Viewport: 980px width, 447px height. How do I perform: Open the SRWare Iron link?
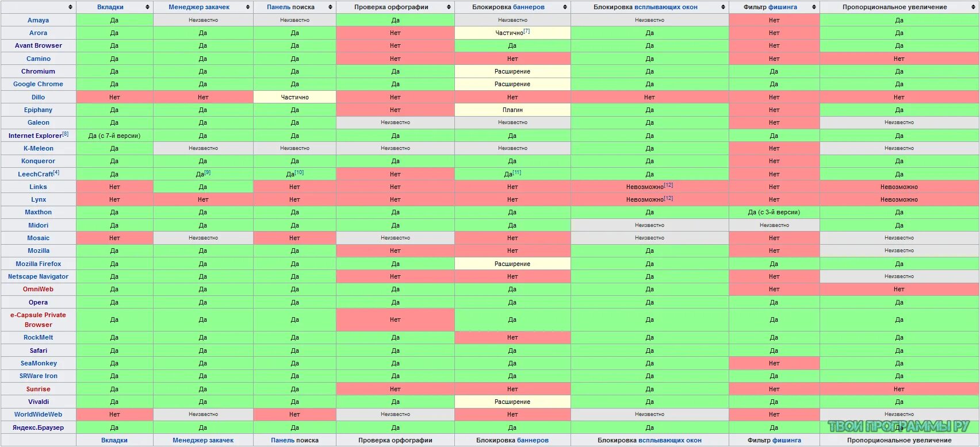pos(39,376)
